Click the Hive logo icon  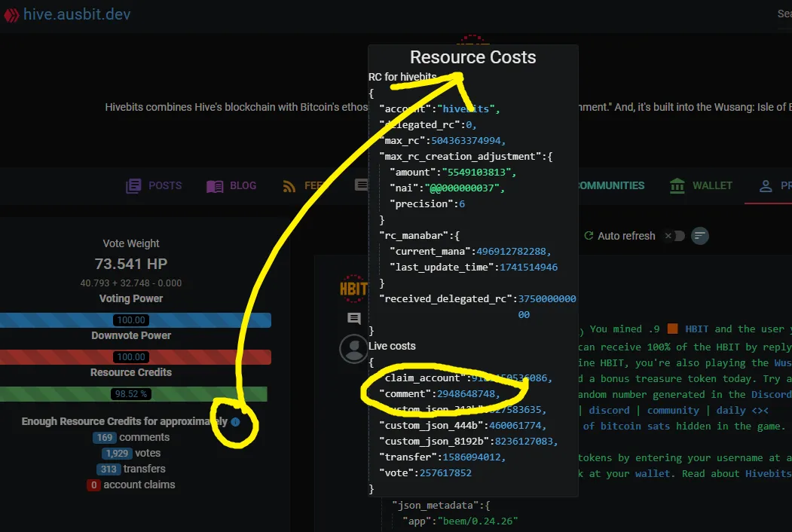pos(11,14)
